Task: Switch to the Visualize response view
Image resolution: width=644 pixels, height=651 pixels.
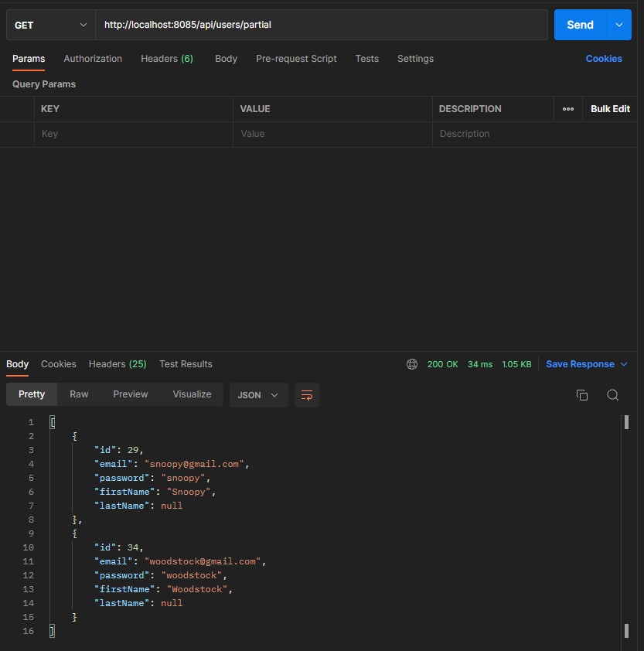Action: pos(192,394)
